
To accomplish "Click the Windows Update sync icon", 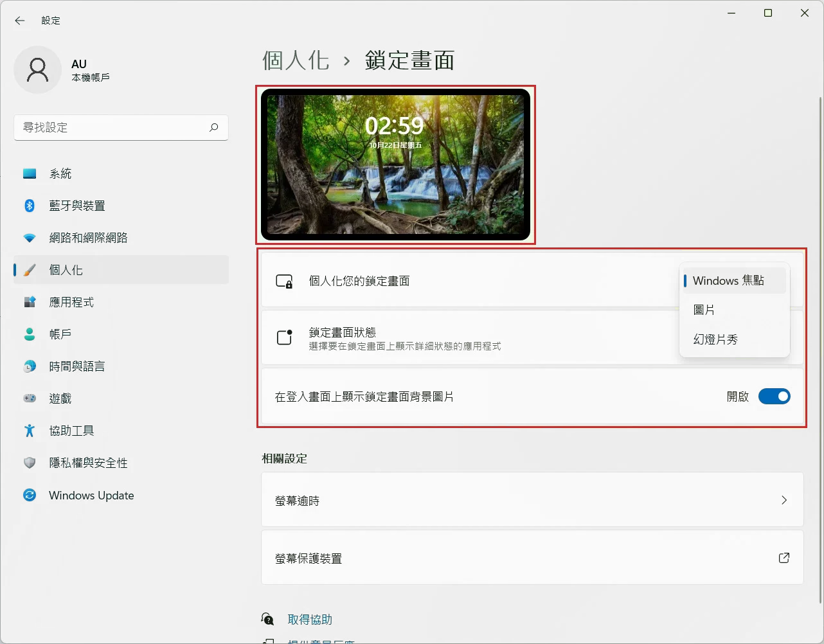I will click(30, 495).
